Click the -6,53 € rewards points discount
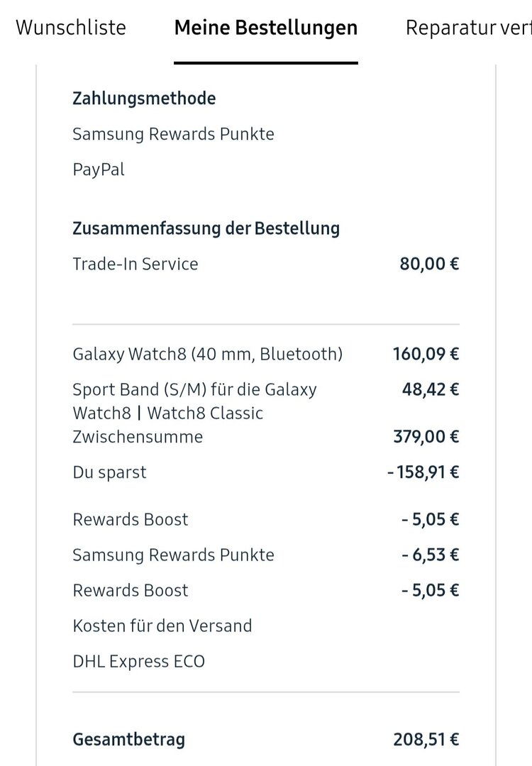This screenshot has height=766, width=532. 430,555
